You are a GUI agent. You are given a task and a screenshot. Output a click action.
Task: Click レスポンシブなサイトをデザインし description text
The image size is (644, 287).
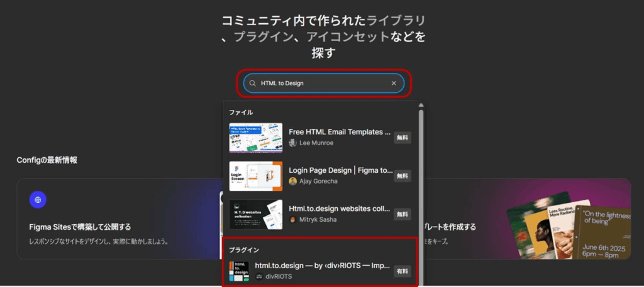pos(99,242)
